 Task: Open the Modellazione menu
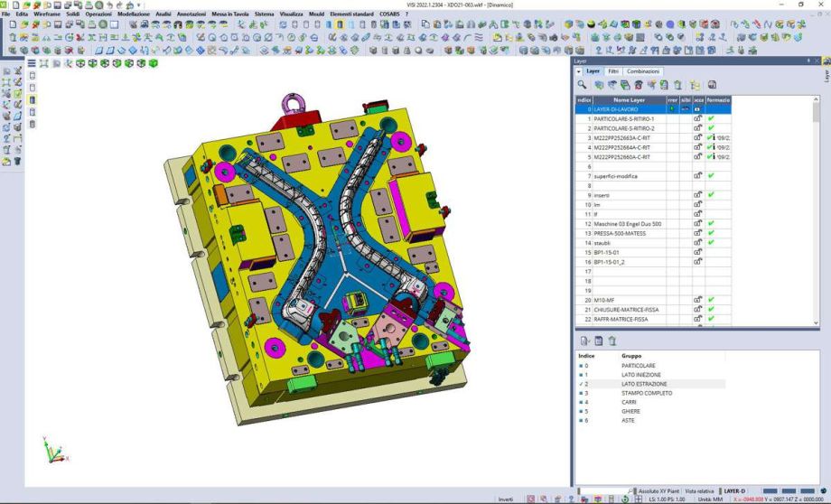click(134, 14)
